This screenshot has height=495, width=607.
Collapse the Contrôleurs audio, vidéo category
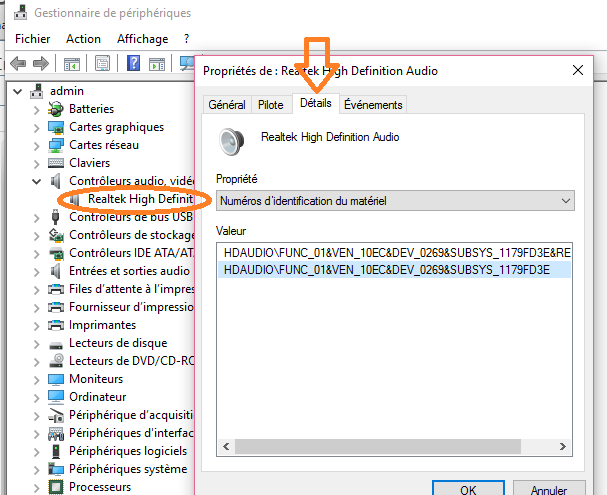[x=36, y=181]
